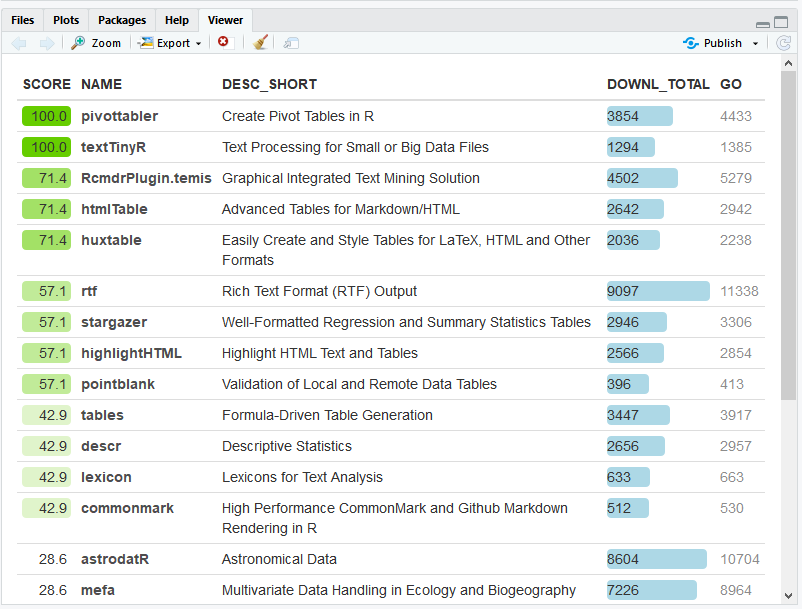Clear all viewer items with broom icon
Image resolution: width=802 pixels, height=609 pixels.
[x=260, y=42]
